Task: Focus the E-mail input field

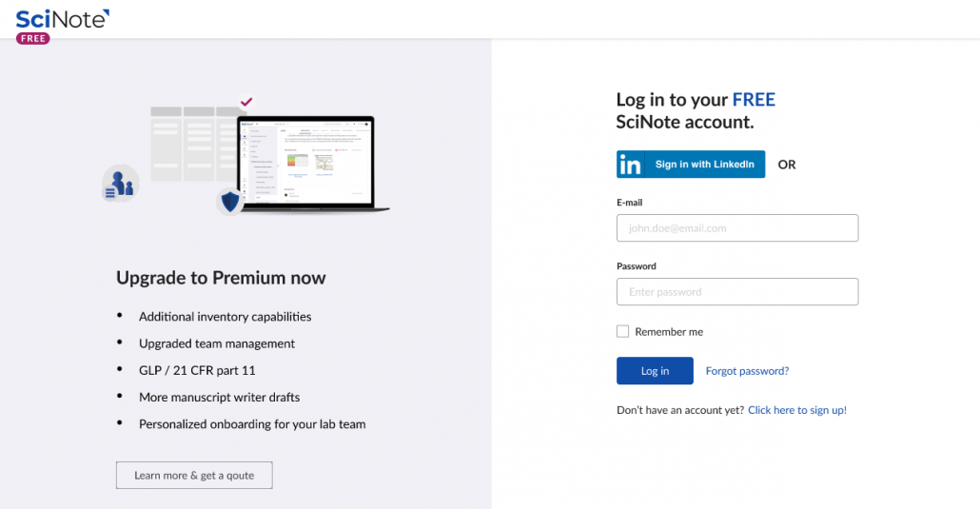Action: coord(737,228)
